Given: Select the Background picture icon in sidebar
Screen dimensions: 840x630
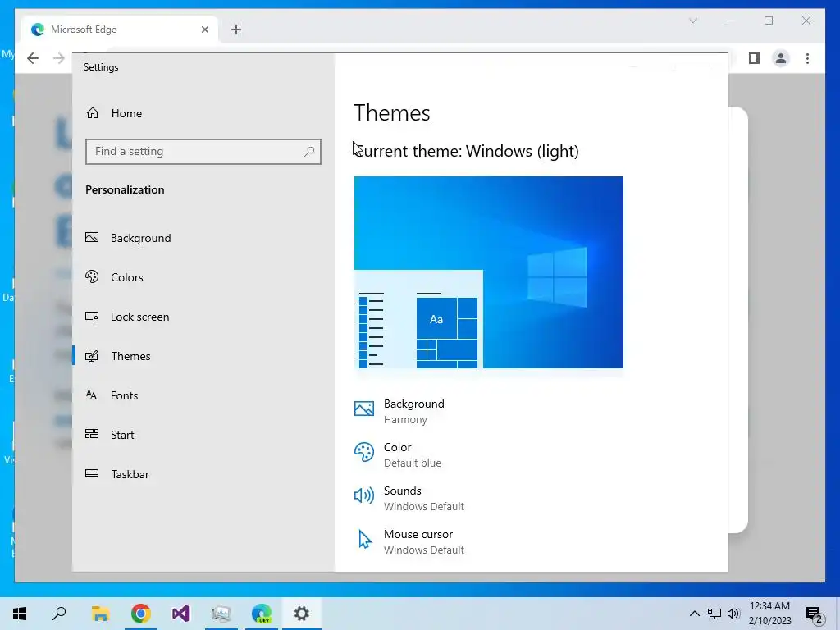Looking at the screenshot, I should 92,237.
